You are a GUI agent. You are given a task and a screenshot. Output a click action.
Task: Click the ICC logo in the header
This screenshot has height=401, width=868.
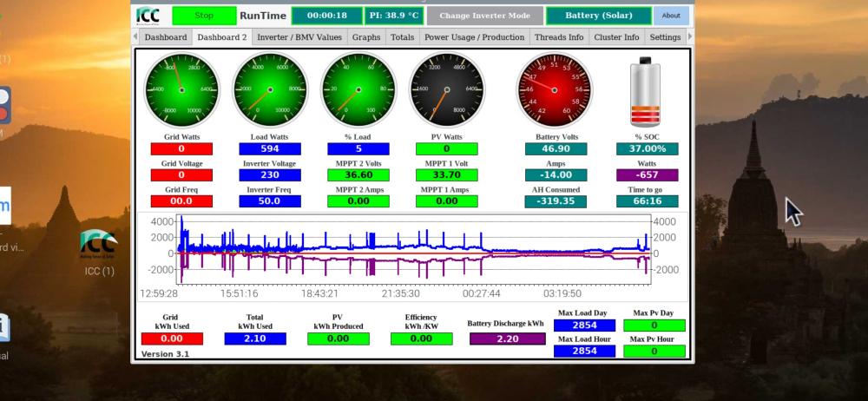(148, 16)
